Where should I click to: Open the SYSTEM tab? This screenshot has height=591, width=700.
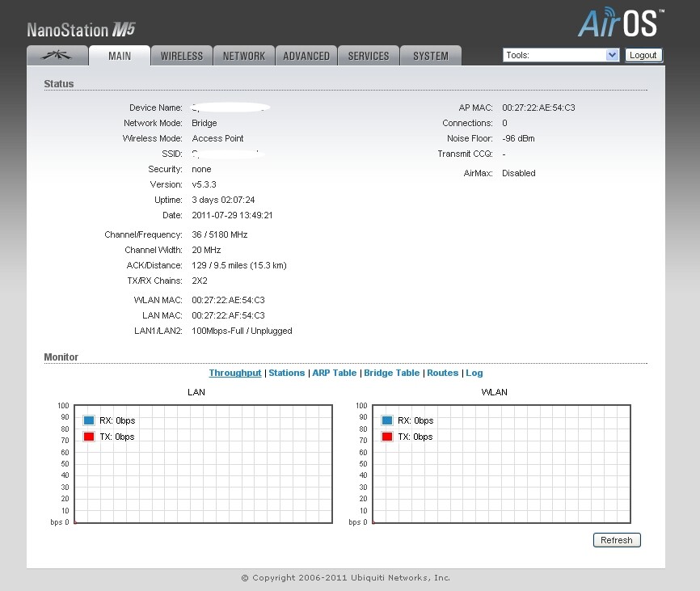tap(431, 56)
